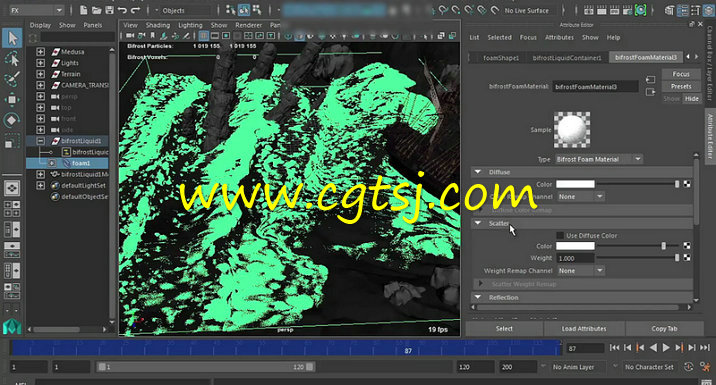The image size is (716, 385).
Task: Click the Save scene icon
Action: [x=110, y=10]
